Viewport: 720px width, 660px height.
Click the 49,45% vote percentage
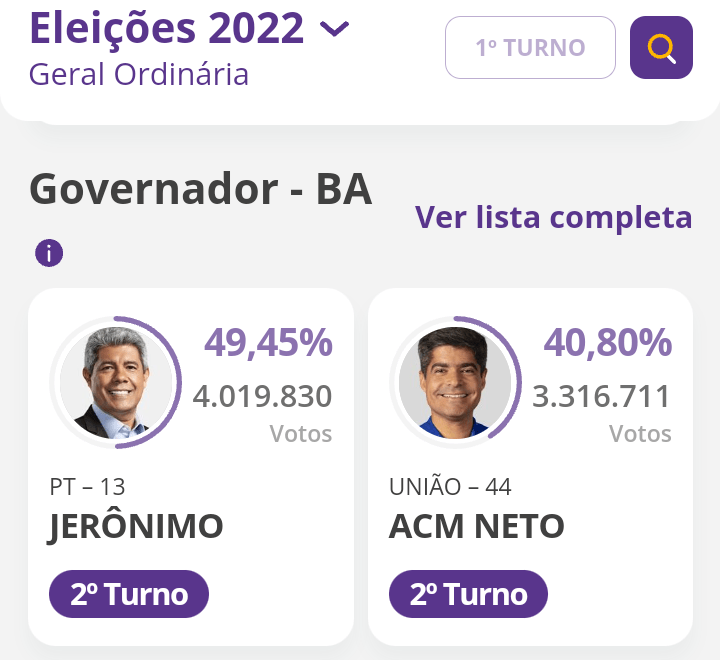point(268,343)
